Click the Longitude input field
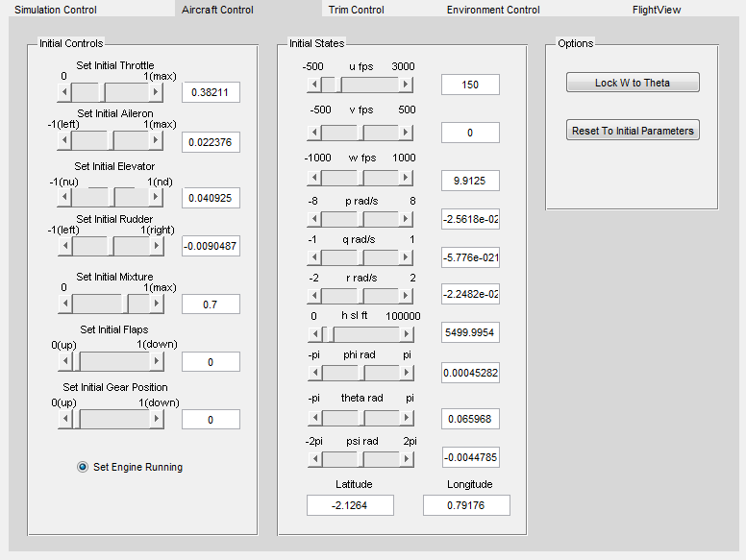The image size is (746, 560). 466,505
